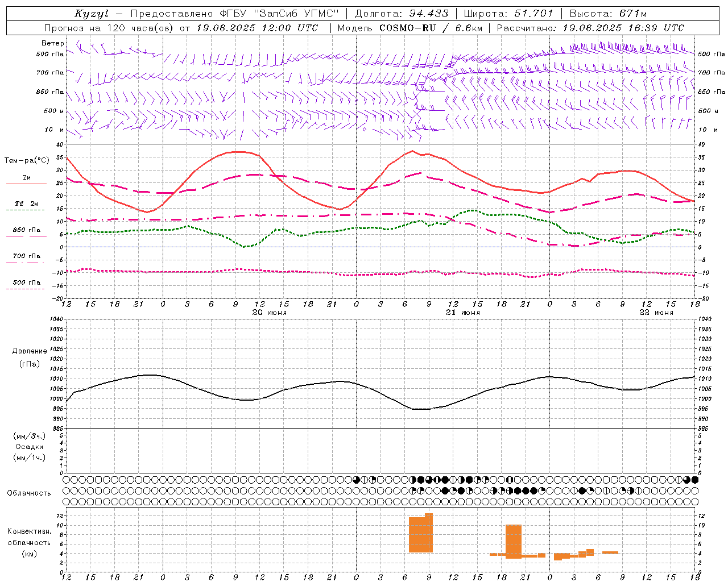
Task: Click the "22 июня" date label
Action: (656, 313)
